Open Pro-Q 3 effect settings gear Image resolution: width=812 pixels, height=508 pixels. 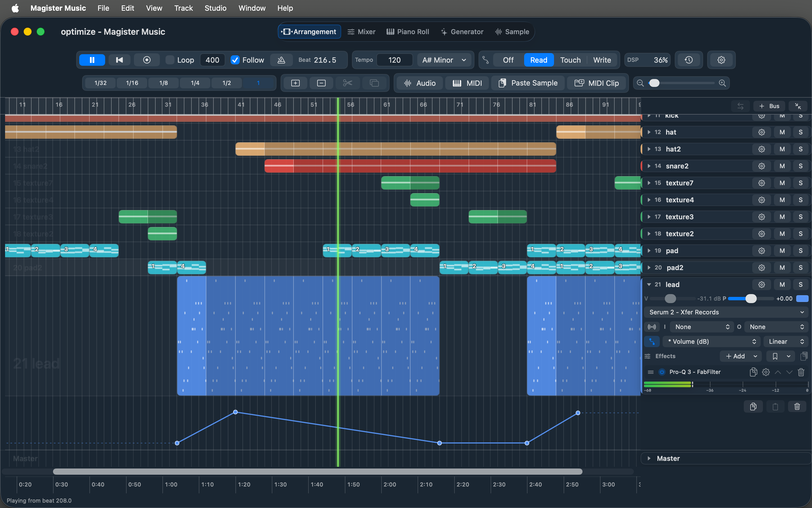click(766, 372)
